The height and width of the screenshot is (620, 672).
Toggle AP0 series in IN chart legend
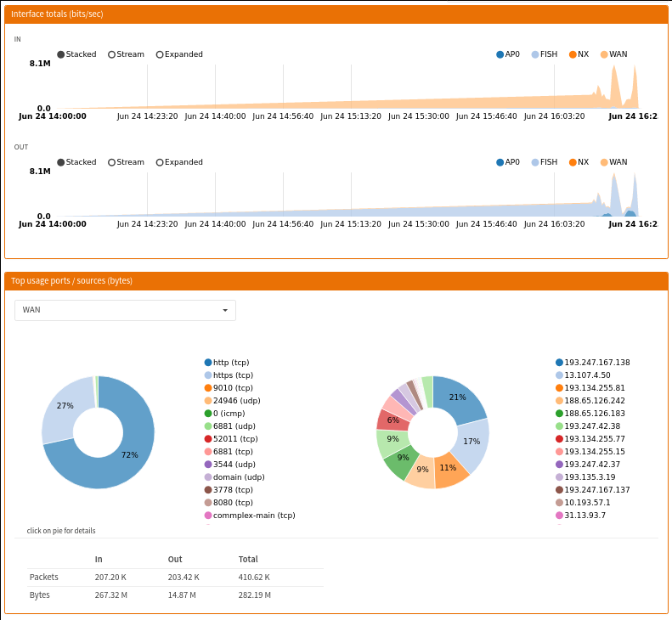click(508, 54)
